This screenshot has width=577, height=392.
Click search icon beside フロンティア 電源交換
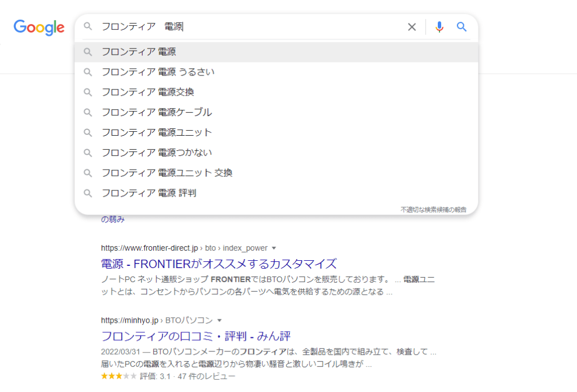87,92
